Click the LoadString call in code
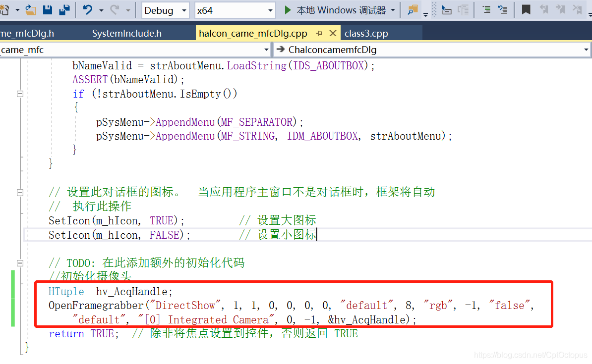The image size is (592, 364). tap(257, 66)
